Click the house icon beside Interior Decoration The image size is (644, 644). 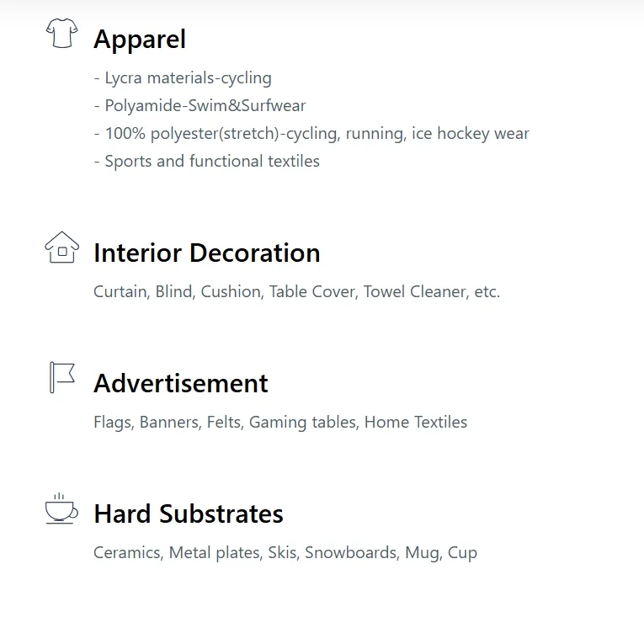coord(62,247)
